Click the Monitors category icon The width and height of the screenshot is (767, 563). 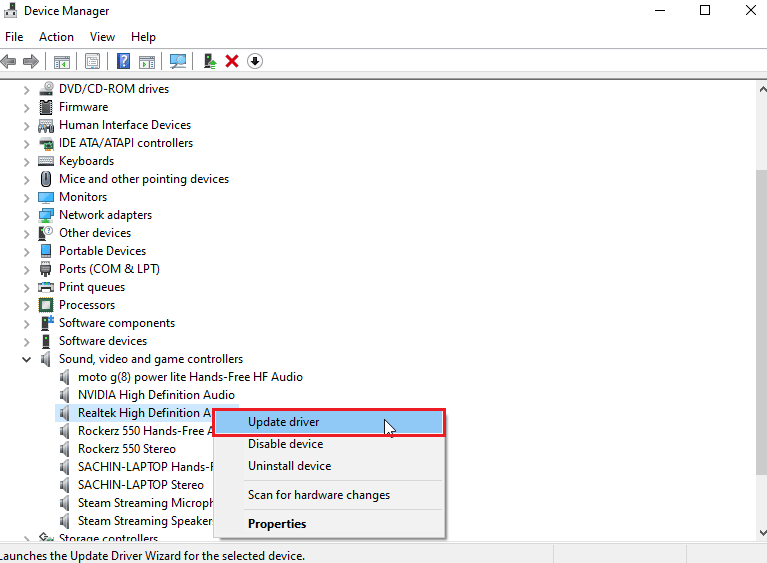pyautogui.click(x=46, y=197)
